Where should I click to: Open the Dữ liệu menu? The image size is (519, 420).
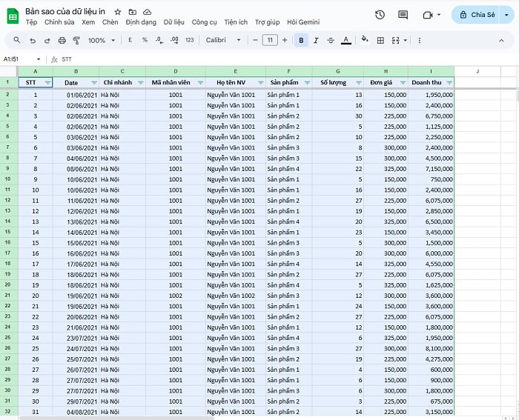tap(173, 22)
